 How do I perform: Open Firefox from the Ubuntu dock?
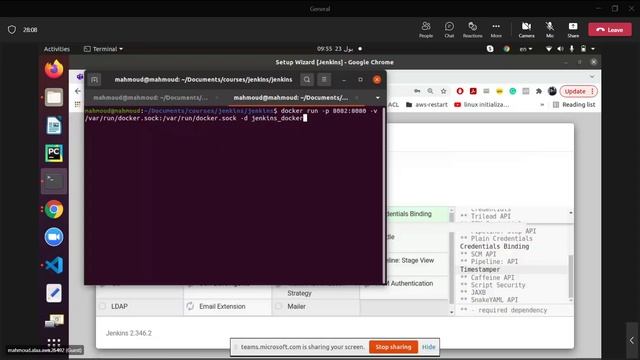54,69
